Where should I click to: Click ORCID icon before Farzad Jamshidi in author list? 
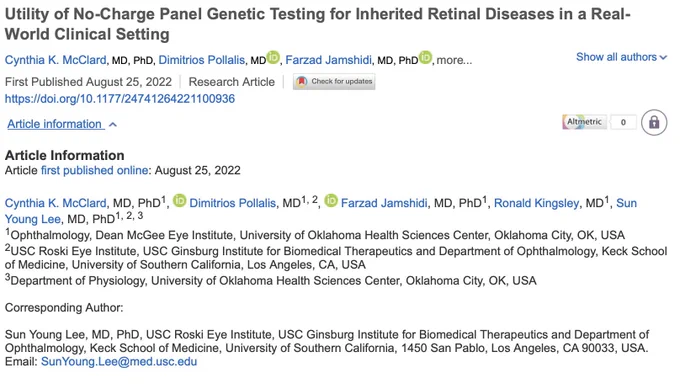click(331, 201)
